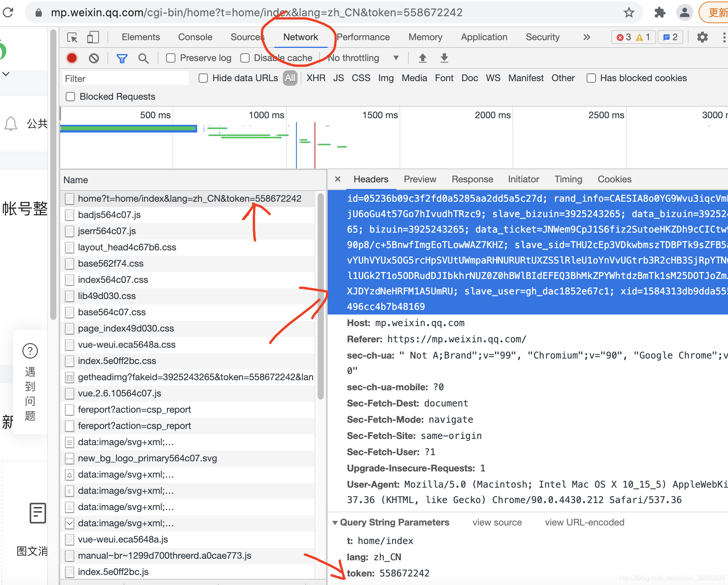The image size is (728, 585).
Task: Enable the Preserve log checkbox
Action: [171, 58]
